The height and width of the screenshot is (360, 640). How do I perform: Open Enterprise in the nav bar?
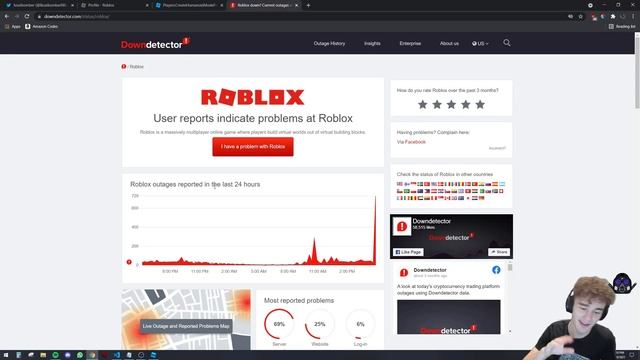410,43
